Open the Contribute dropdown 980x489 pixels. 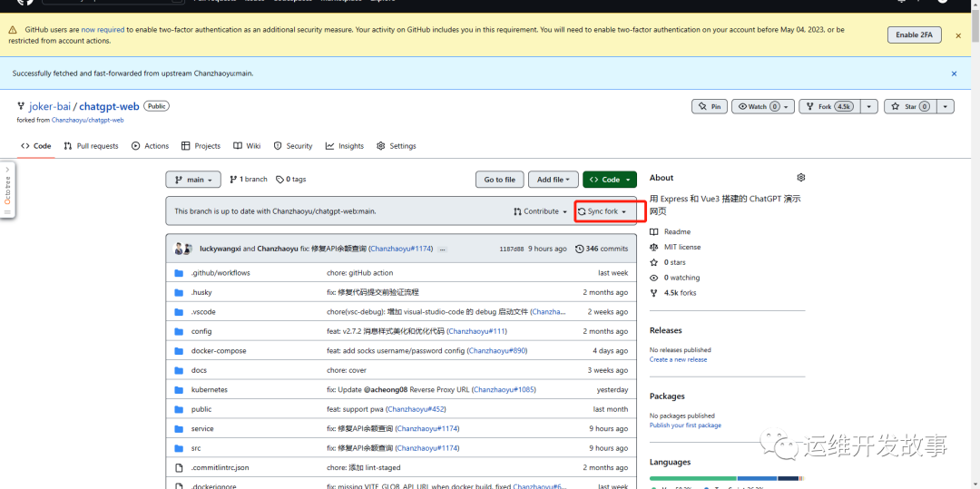tap(540, 211)
